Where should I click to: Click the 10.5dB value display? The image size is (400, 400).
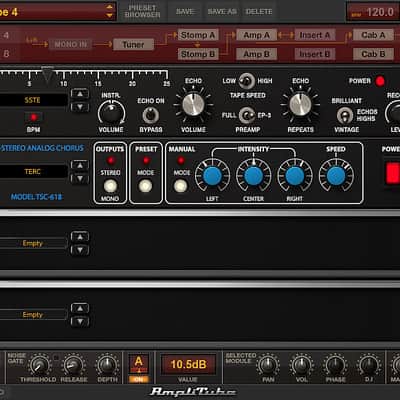tap(188, 364)
